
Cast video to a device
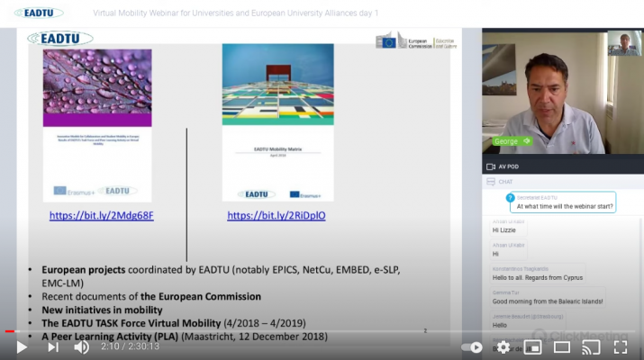(591, 346)
